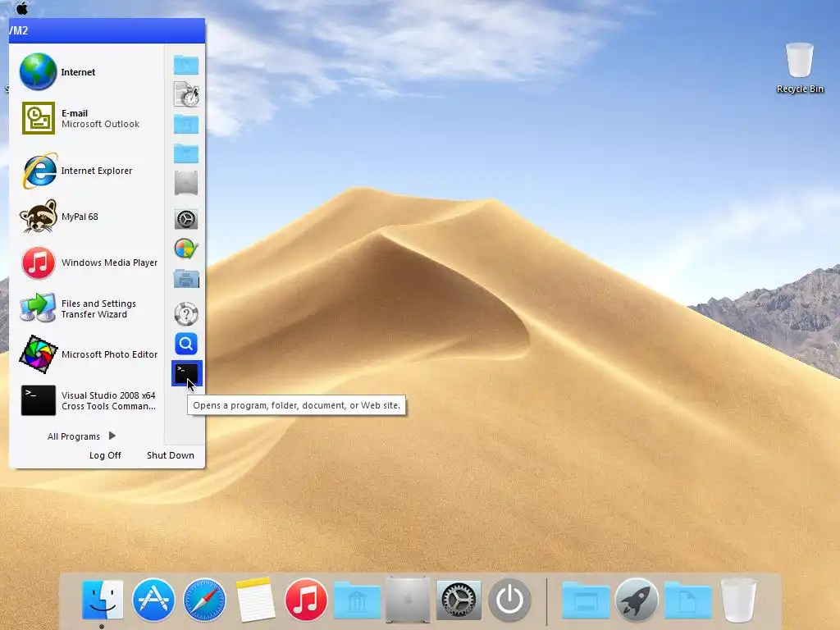840x630 pixels.
Task: Click the power button icon in dock
Action: pos(509,600)
